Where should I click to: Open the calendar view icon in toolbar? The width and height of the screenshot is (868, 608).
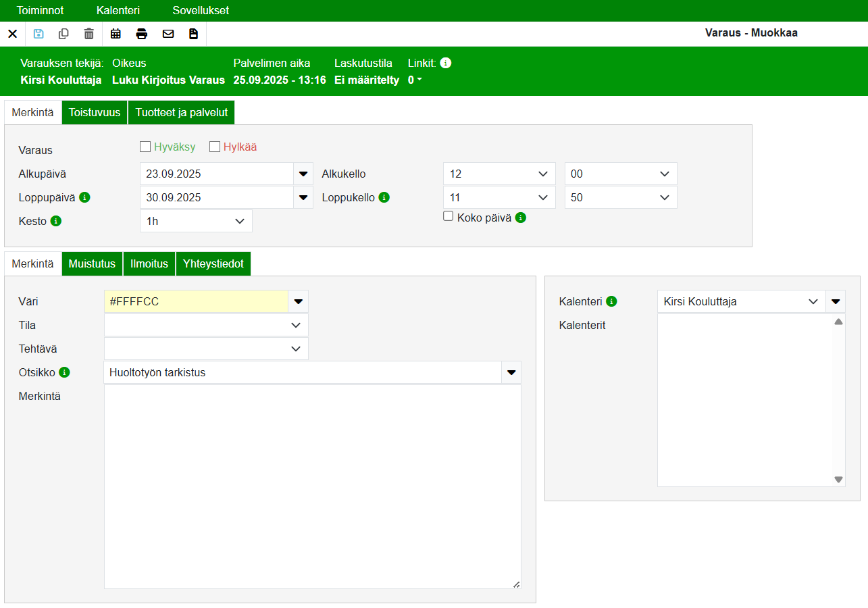(116, 34)
